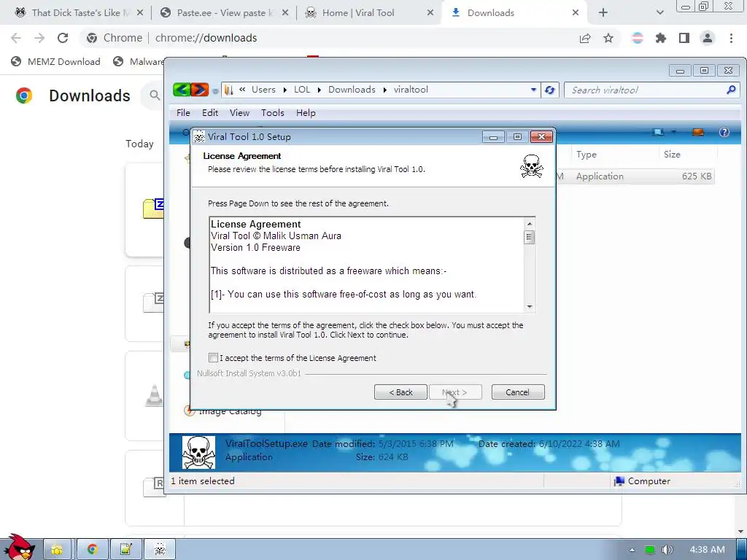This screenshot has width=747, height=560.
Task: Open the View menu in Explorer
Action: 239,113
